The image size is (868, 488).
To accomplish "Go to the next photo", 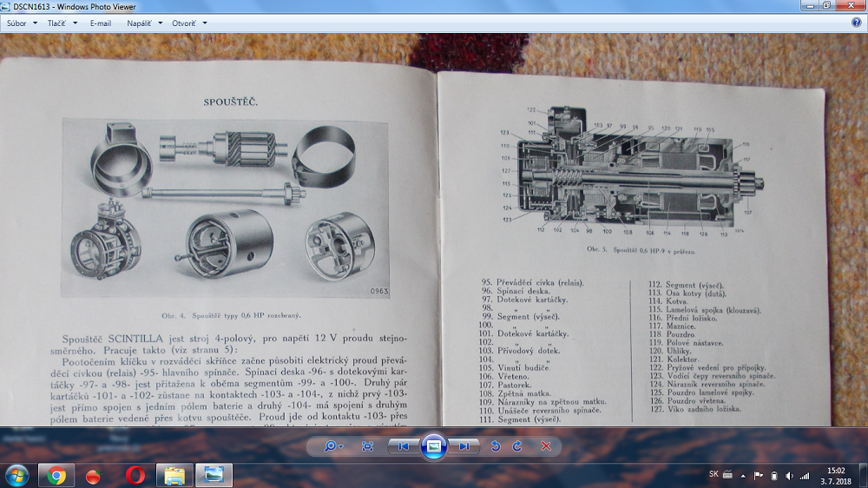I will coord(464,446).
